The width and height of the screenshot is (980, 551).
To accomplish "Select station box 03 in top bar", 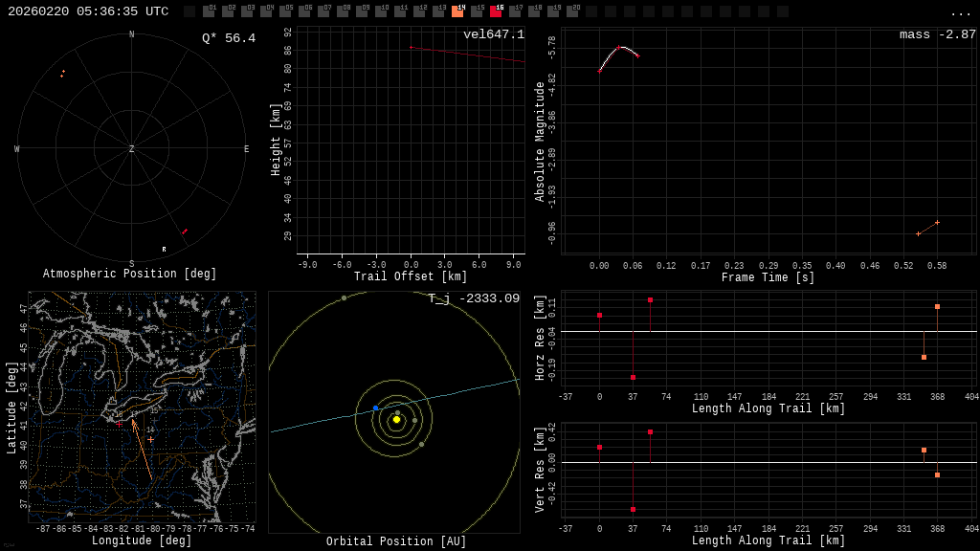I will click(x=248, y=11).
